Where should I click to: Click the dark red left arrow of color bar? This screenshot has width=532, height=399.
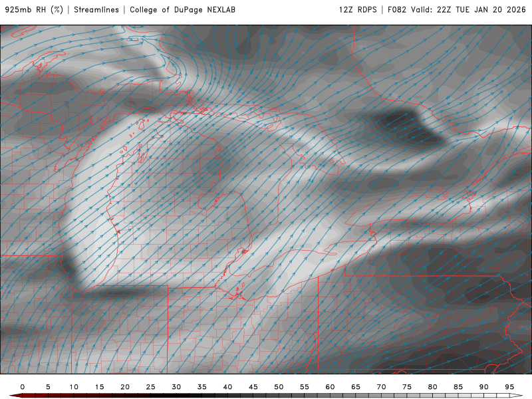coord(15,396)
